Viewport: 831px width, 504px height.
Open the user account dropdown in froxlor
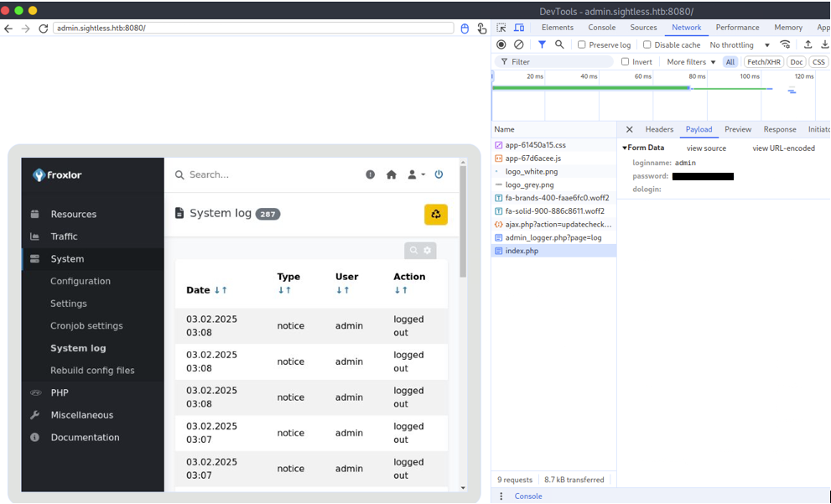[x=415, y=174]
